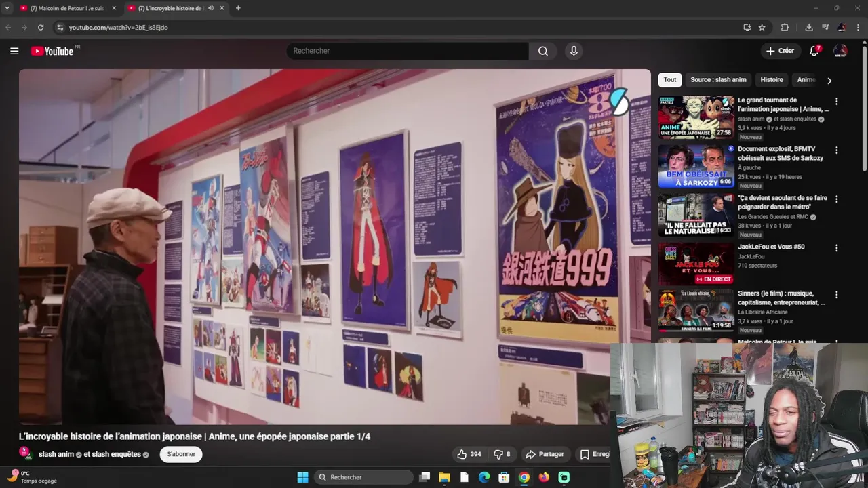Start voice search with the microphone
This screenshot has width=868, height=488.
(574, 51)
